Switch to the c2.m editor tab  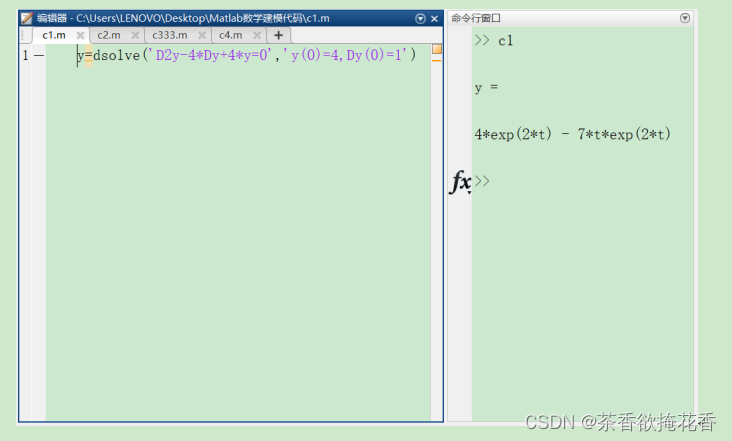tap(109, 35)
